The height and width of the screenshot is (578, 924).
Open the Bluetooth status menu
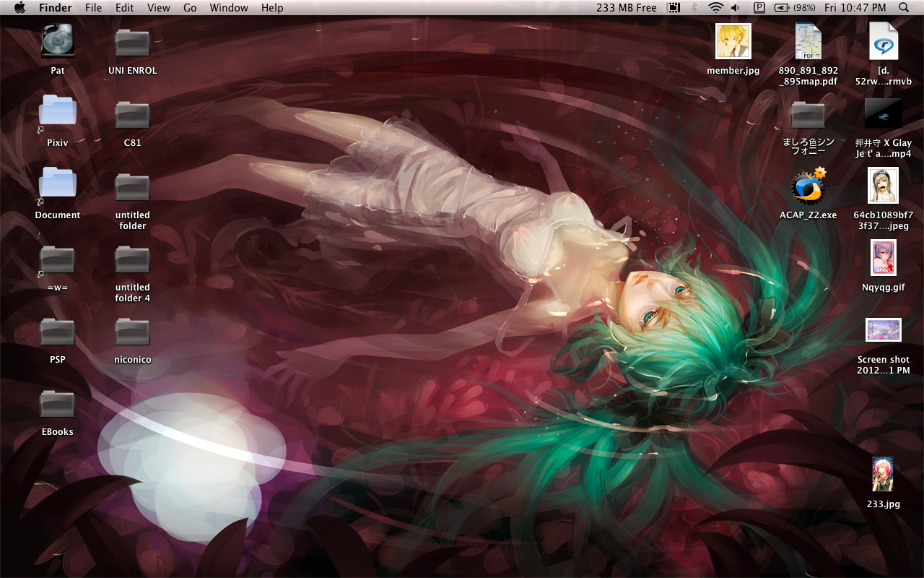[694, 8]
